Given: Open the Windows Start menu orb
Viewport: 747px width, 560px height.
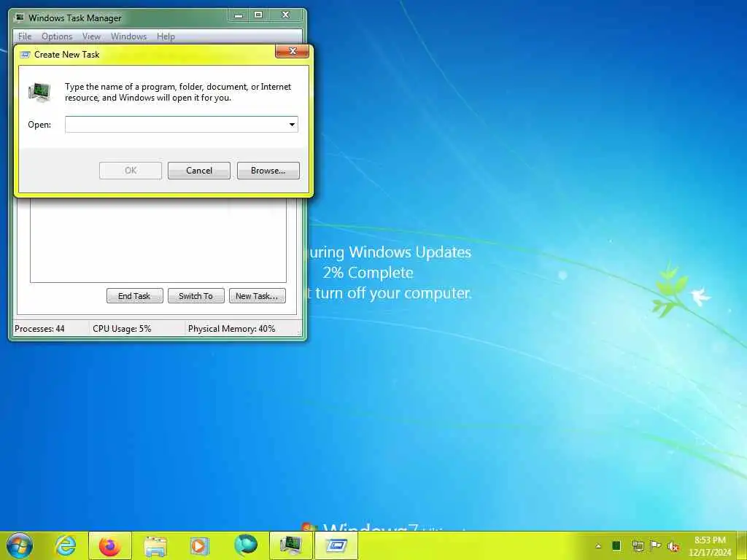Looking at the screenshot, I should 20,545.
